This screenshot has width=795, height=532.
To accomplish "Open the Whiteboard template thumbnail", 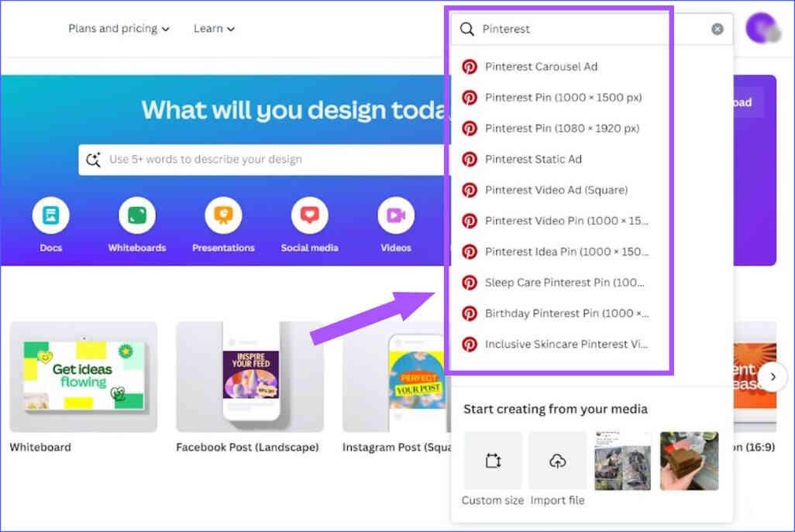I will [83, 377].
